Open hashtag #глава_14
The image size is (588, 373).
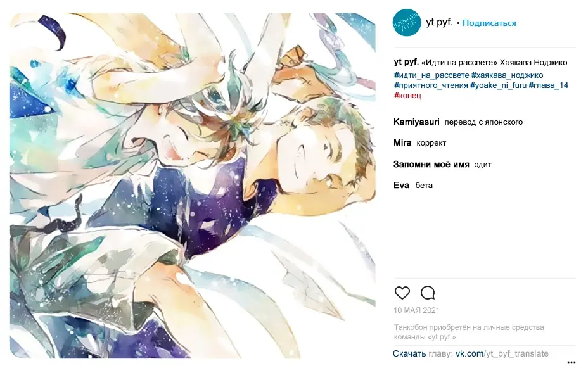click(548, 85)
